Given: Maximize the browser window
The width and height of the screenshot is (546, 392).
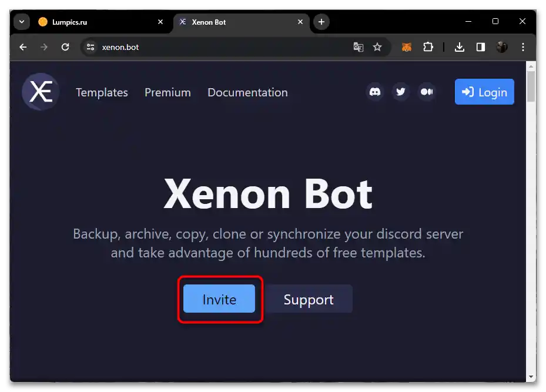Looking at the screenshot, I should point(495,22).
